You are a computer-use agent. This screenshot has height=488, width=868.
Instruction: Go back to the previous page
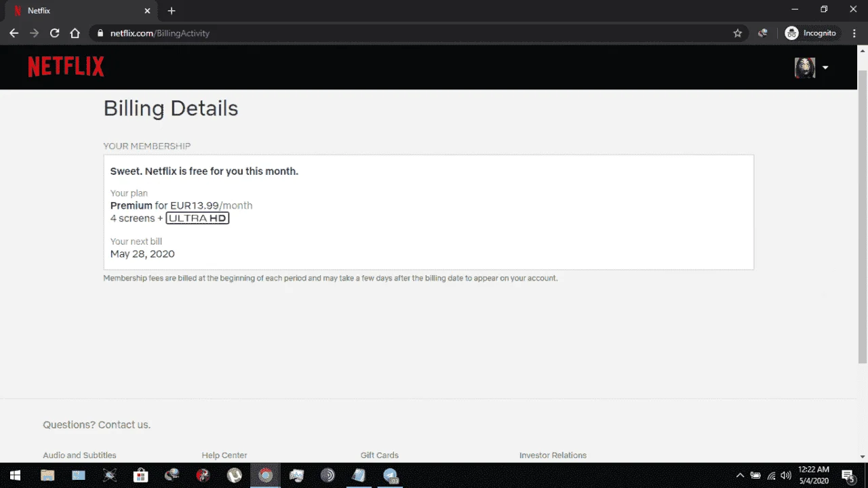click(x=14, y=33)
